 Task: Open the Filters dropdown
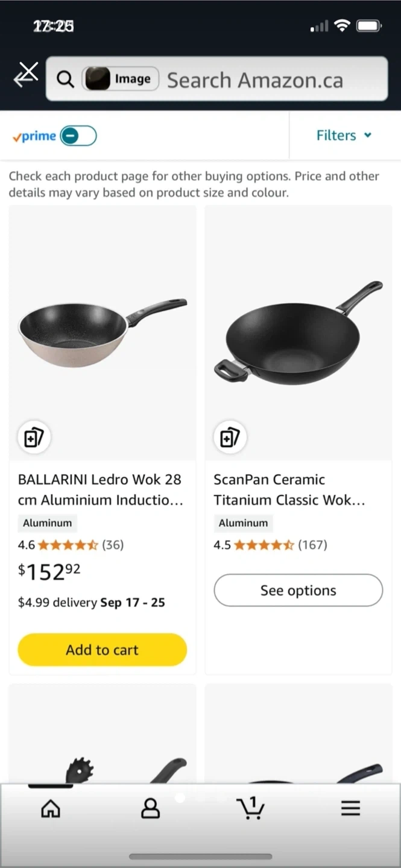click(x=344, y=136)
